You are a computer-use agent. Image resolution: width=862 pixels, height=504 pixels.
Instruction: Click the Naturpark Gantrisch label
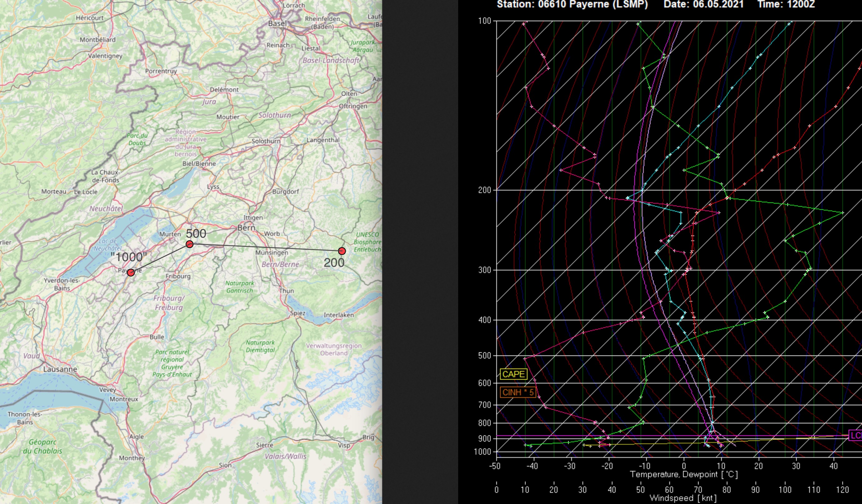(240, 287)
